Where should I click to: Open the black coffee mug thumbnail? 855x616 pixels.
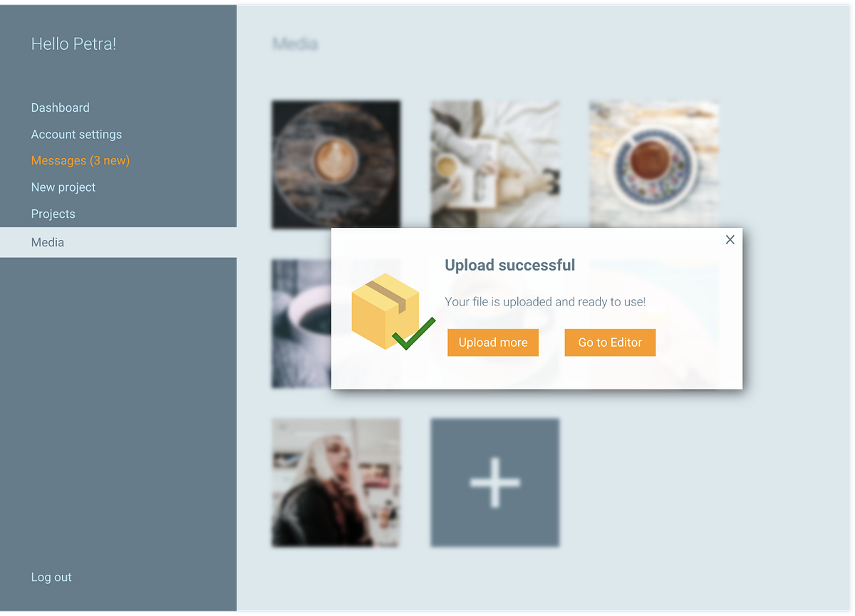(x=301, y=324)
